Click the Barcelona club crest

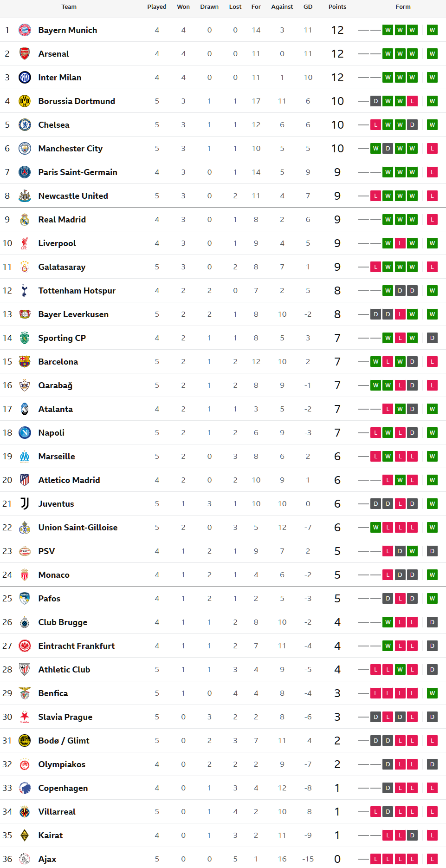25,362
